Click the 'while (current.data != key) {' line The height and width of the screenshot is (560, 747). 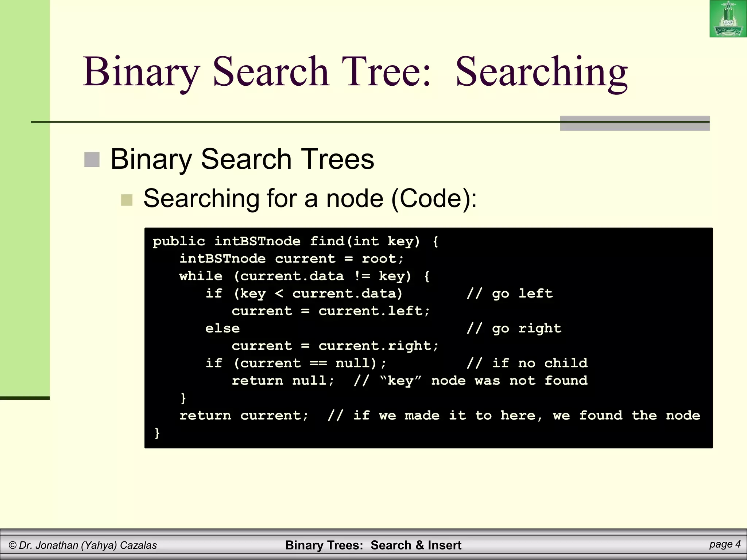point(305,276)
